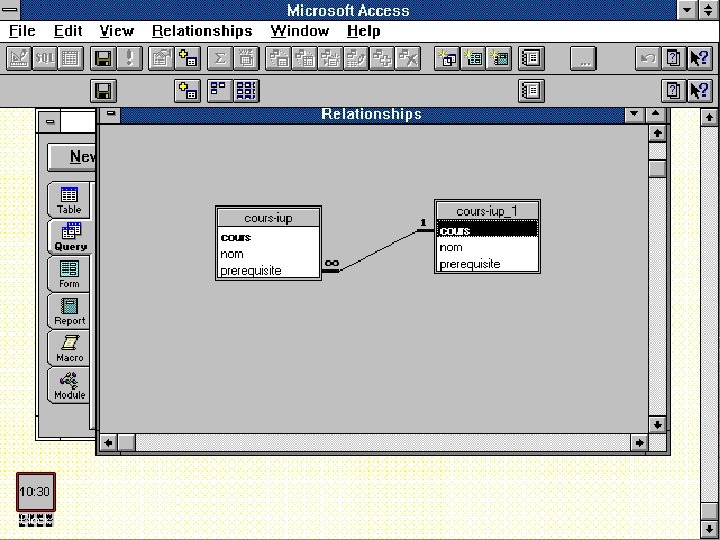The image size is (720, 540).
Task: Open Microsoft Access application control menu box
Action: (x=10, y=10)
